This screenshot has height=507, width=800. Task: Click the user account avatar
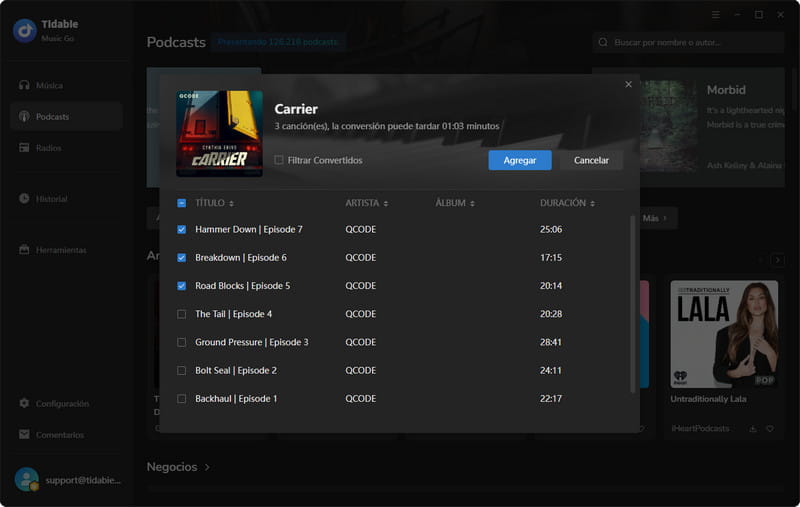[x=27, y=479]
